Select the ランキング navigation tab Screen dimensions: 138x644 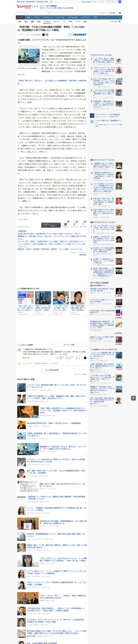pos(86,17)
